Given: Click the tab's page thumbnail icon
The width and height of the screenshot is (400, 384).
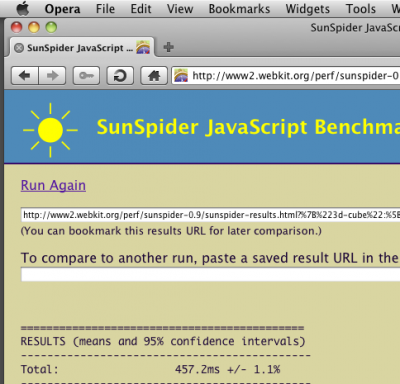Looking at the screenshot, I should (x=143, y=47).
